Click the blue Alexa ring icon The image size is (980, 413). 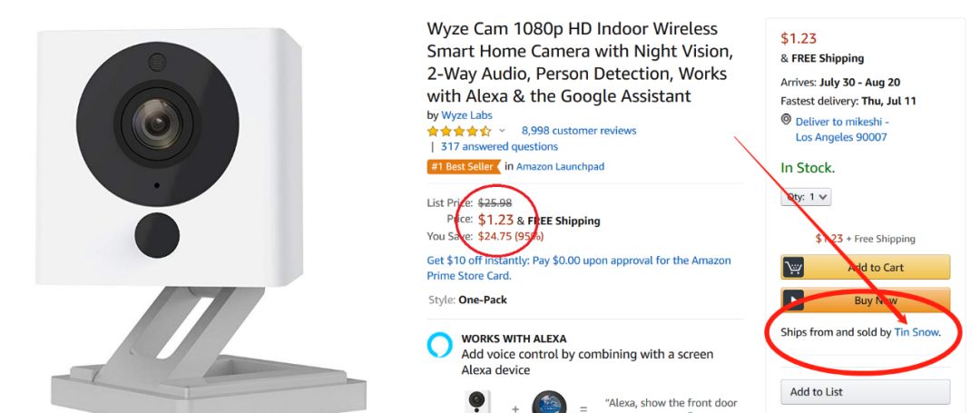click(x=439, y=346)
